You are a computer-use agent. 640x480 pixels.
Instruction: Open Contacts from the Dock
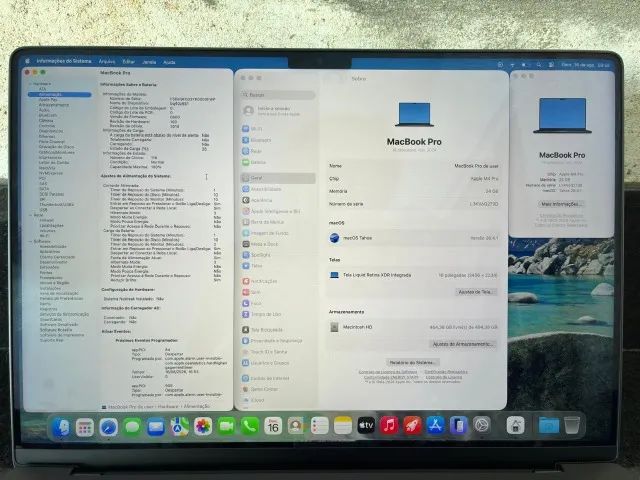click(x=296, y=426)
